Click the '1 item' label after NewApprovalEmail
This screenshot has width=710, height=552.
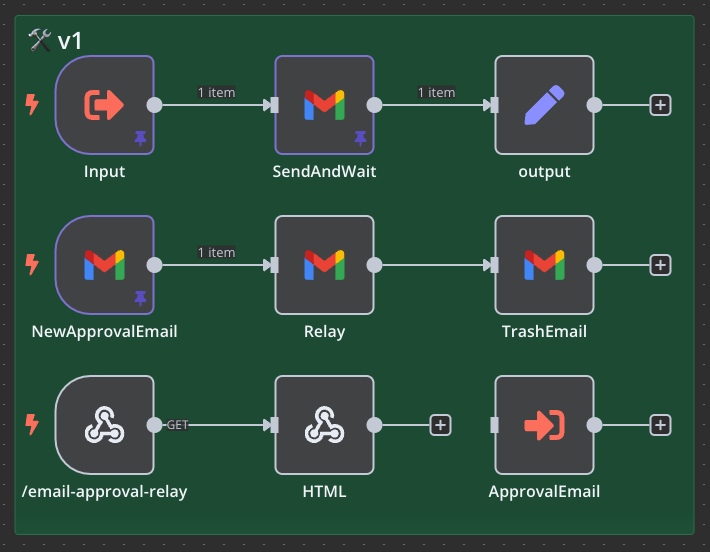pyautogui.click(x=216, y=252)
